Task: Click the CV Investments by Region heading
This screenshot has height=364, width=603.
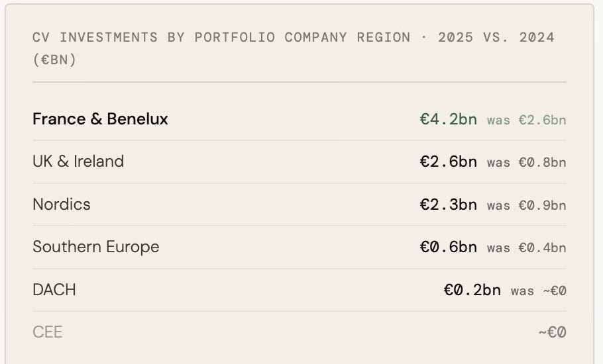Action: click(293, 48)
